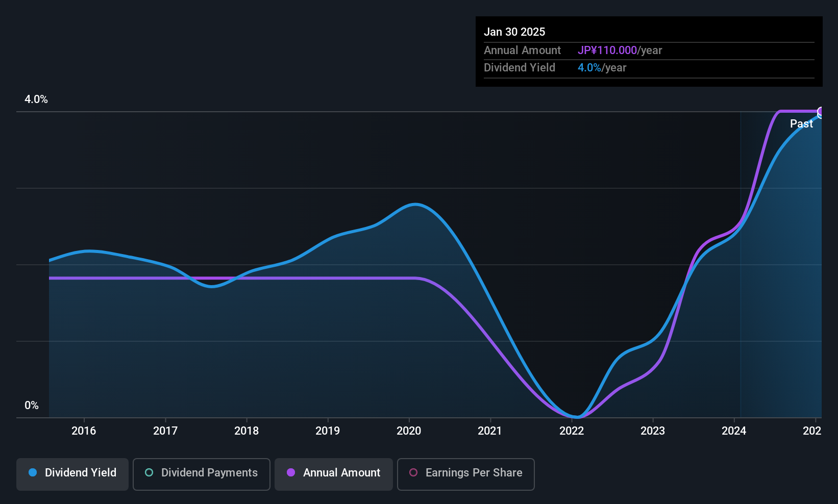The image size is (838, 504).
Task: Click the pink Earnings Per Share circle
Action: [x=413, y=472]
